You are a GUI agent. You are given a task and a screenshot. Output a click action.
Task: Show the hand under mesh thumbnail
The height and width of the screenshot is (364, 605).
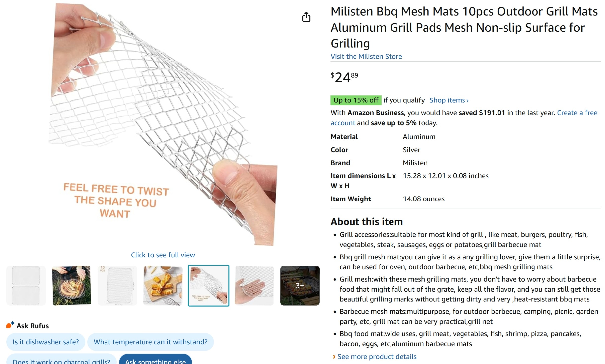click(x=254, y=286)
